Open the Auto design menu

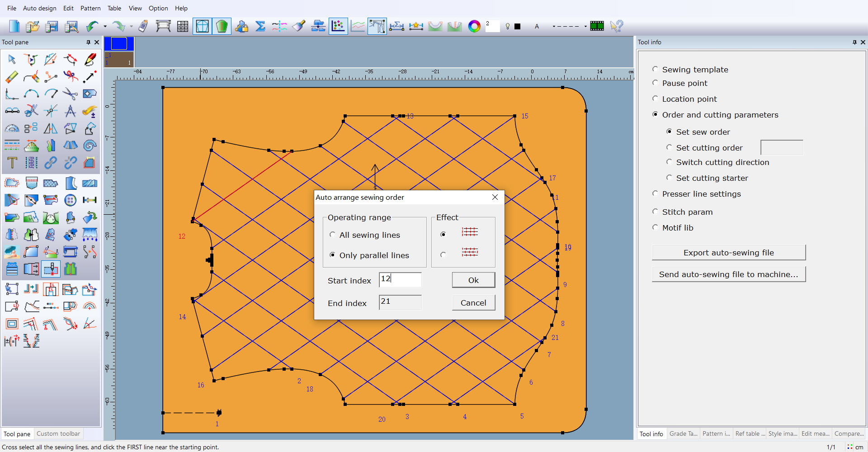(40, 8)
